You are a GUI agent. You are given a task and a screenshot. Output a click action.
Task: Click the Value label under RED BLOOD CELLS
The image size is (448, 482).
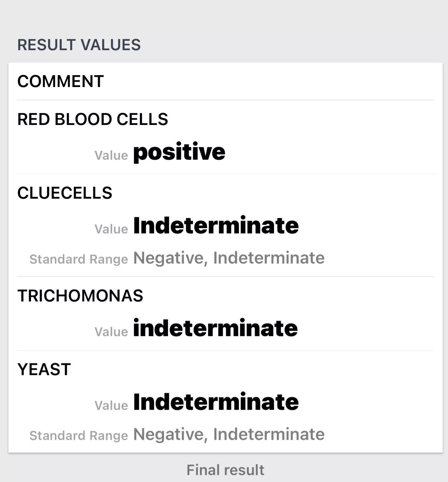(111, 156)
